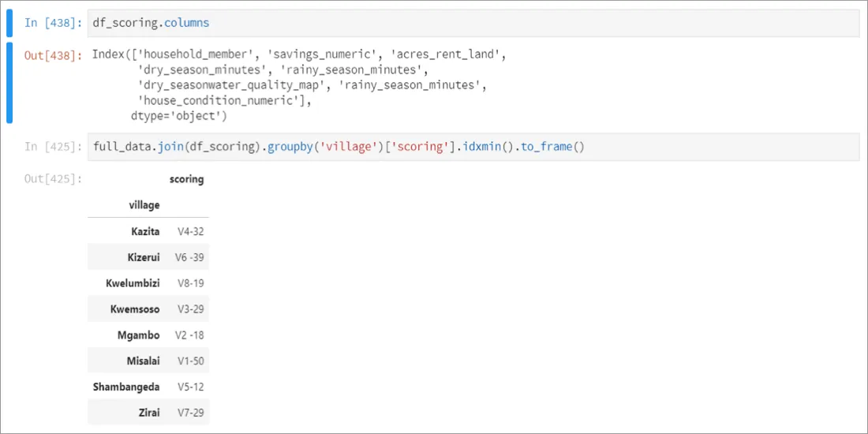868x434 pixels.
Task: Click the Kizerui row label
Action: (143, 257)
